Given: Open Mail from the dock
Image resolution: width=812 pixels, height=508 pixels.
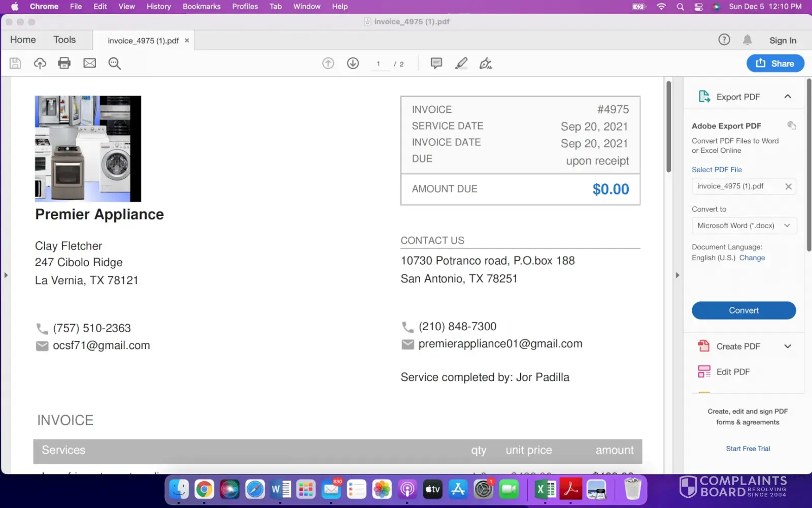Looking at the screenshot, I should pos(331,489).
